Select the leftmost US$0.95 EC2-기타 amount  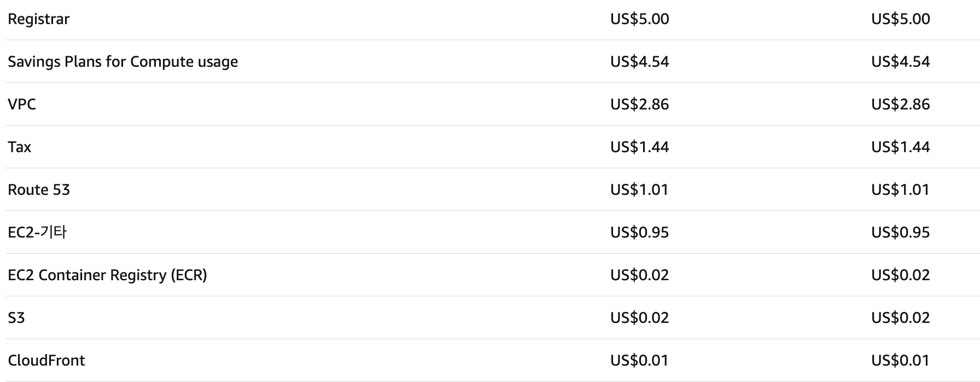[x=639, y=233]
